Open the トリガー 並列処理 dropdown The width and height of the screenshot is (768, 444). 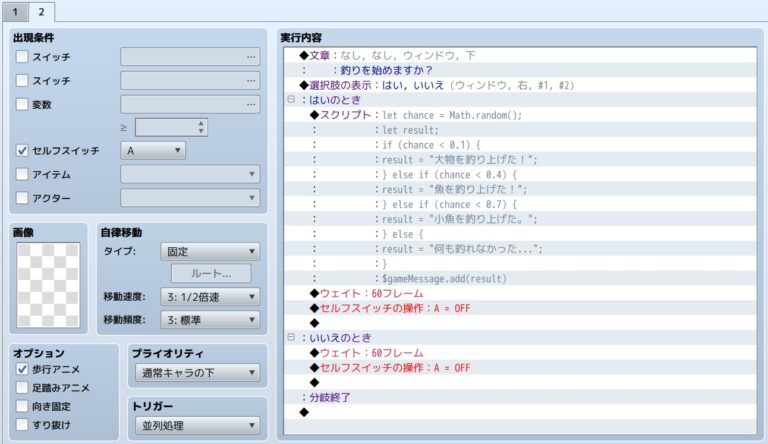(x=196, y=425)
